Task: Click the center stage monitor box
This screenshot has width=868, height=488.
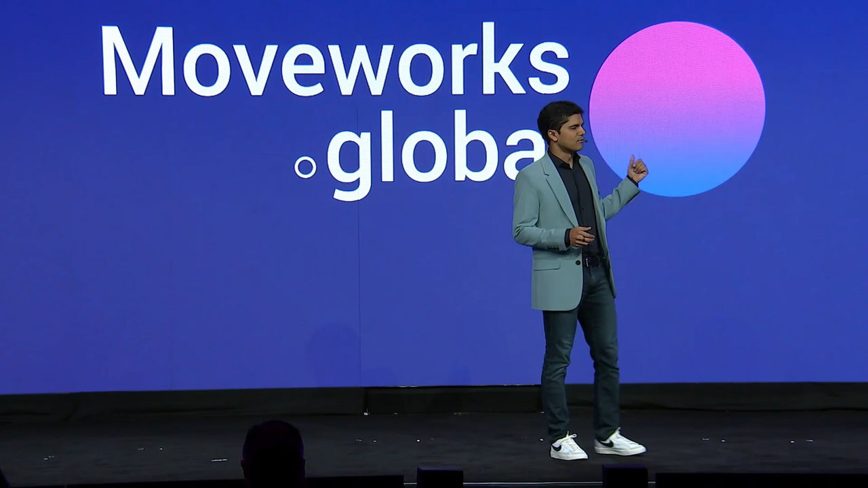Action: (439, 476)
